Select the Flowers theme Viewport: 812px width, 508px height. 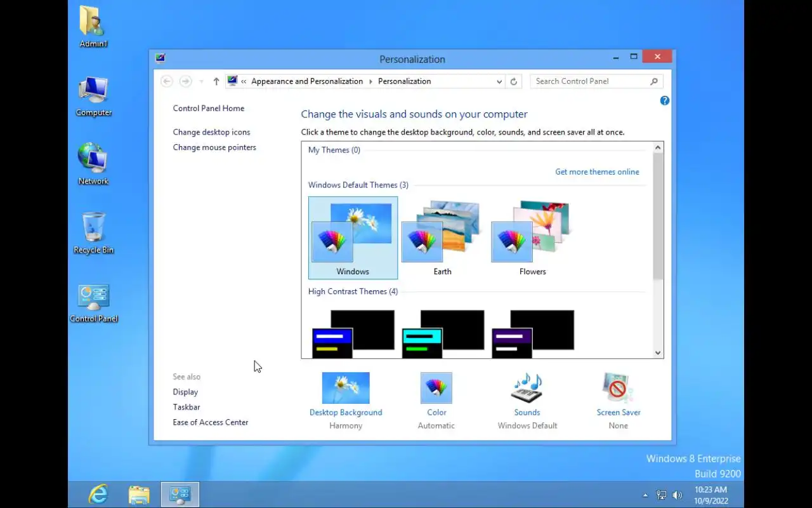click(x=532, y=237)
